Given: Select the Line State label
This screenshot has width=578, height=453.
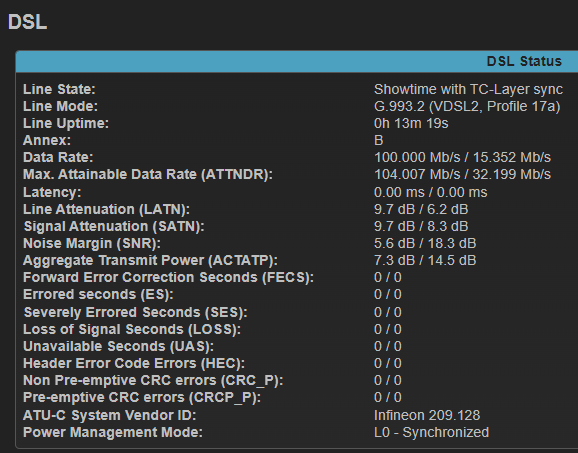Looking at the screenshot, I should click(x=59, y=89).
